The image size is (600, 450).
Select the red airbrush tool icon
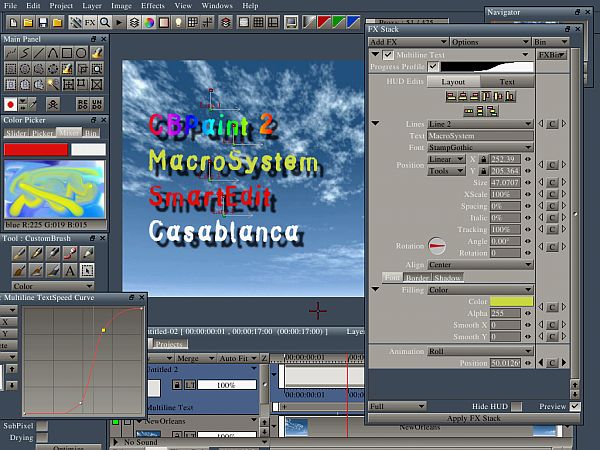[70, 253]
